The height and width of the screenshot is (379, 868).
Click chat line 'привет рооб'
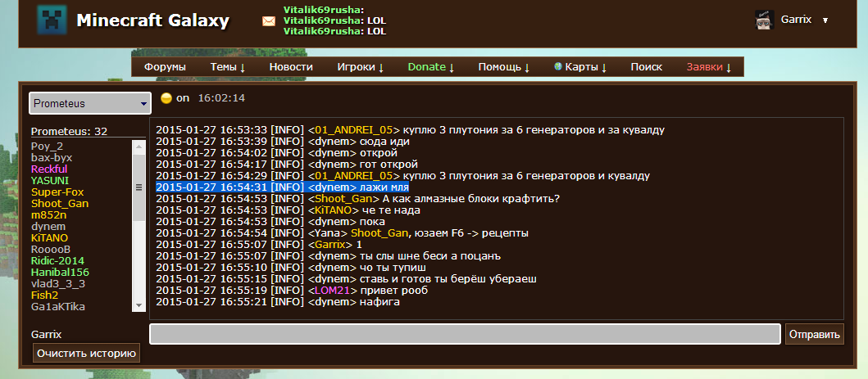[x=292, y=290]
